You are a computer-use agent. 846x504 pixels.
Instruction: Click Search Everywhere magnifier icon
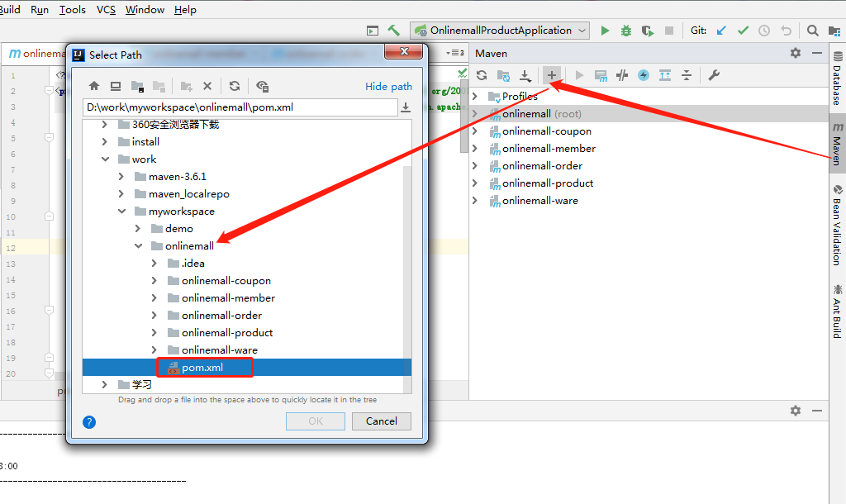point(813,31)
